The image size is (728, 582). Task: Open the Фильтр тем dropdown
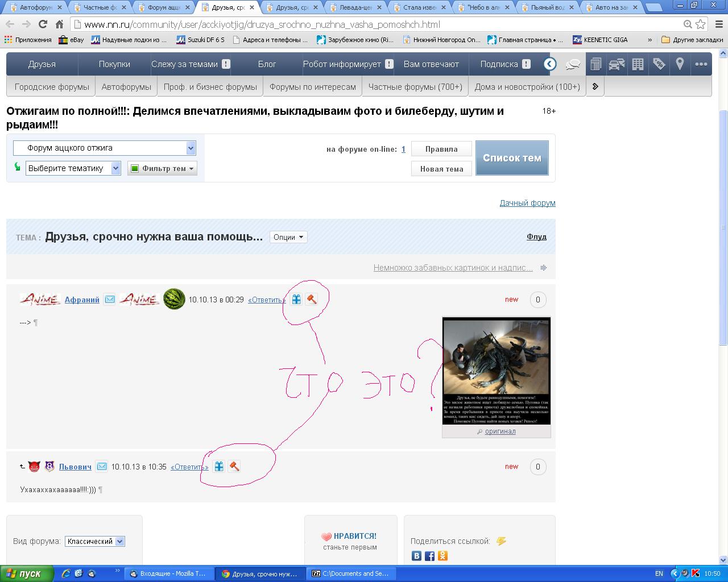point(163,168)
